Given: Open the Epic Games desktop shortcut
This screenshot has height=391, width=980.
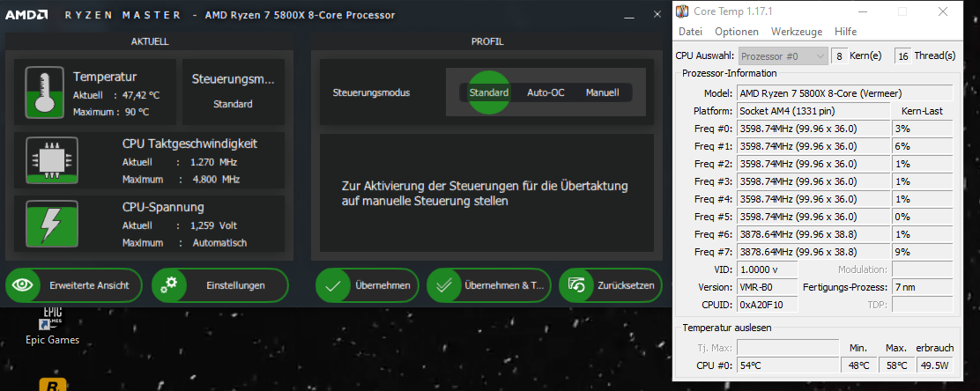Looking at the screenshot, I should 53,326.
